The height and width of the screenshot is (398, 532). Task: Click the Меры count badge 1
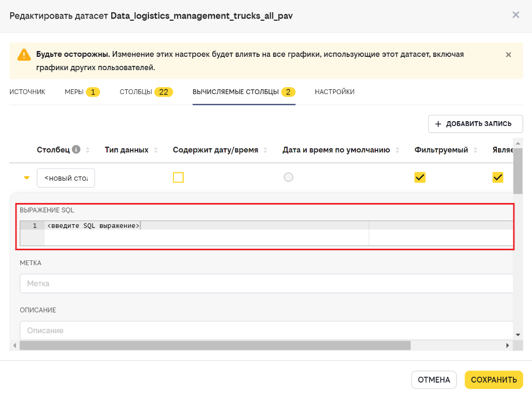[93, 92]
